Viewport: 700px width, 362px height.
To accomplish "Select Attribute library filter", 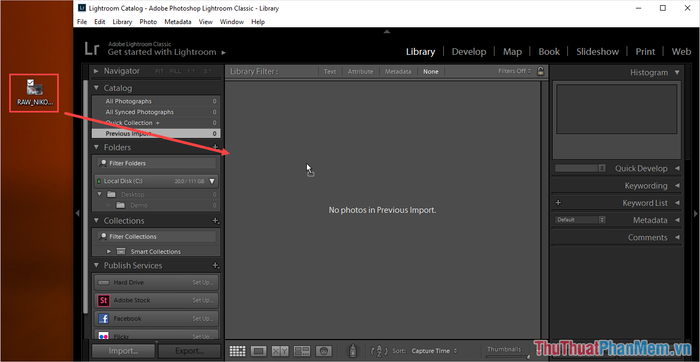I will [x=360, y=71].
